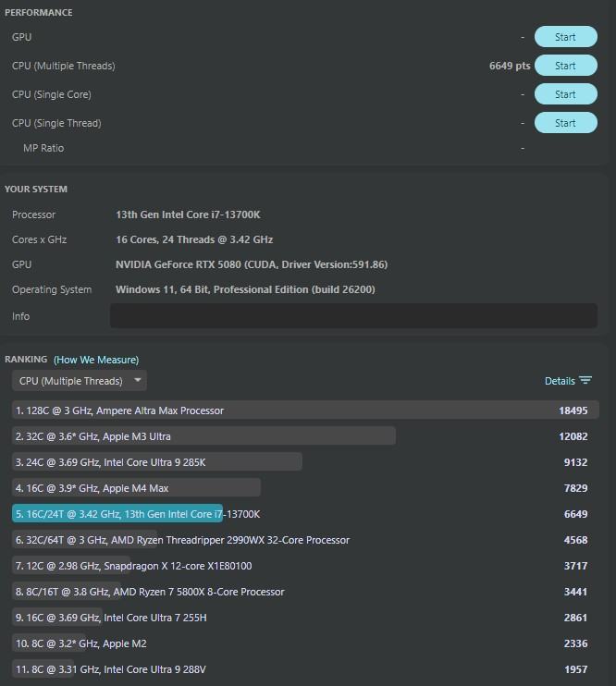Select the highlighted Core i7-13700K ranking row

coord(305,514)
